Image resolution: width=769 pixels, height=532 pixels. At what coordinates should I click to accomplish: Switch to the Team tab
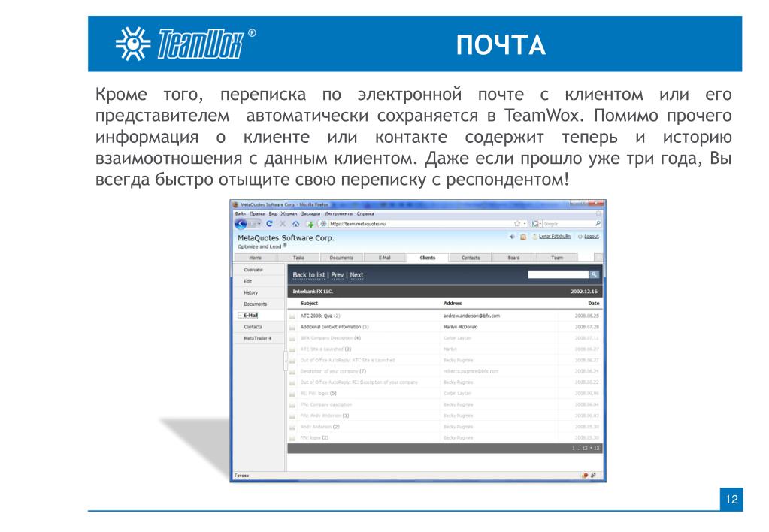pyautogui.click(x=557, y=258)
